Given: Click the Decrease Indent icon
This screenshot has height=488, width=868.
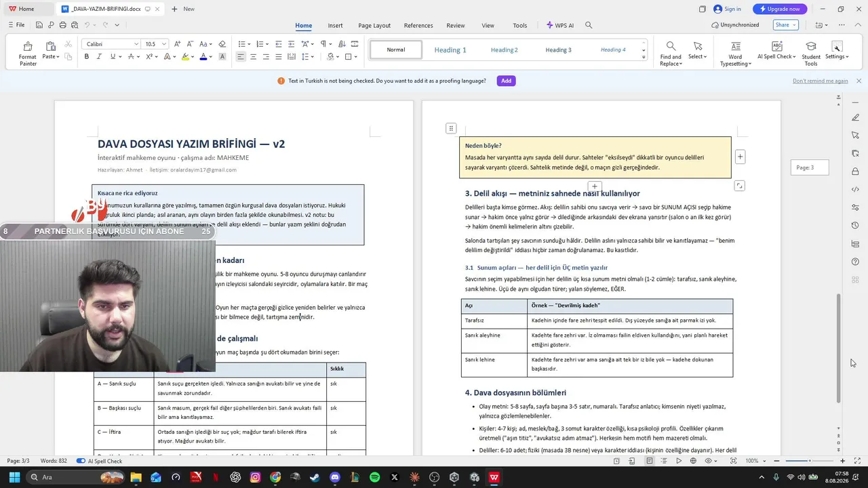Looking at the screenshot, I should [x=279, y=44].
